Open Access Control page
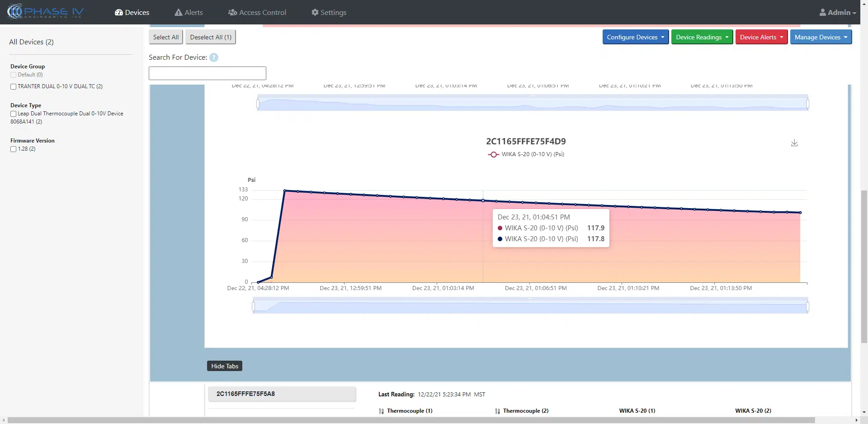The width and height of the screenshot is (868, 424). tap(257, 12)
